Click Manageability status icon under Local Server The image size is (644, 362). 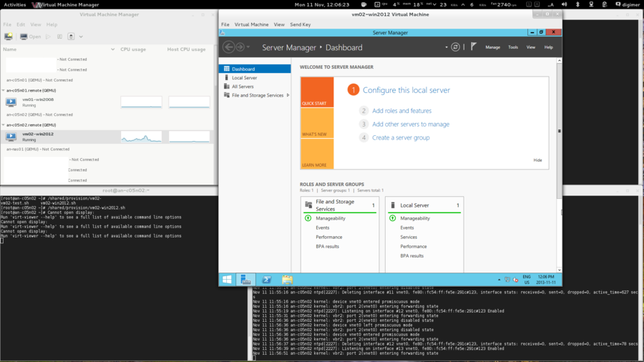pyautogui.click(x=393, y=218)
